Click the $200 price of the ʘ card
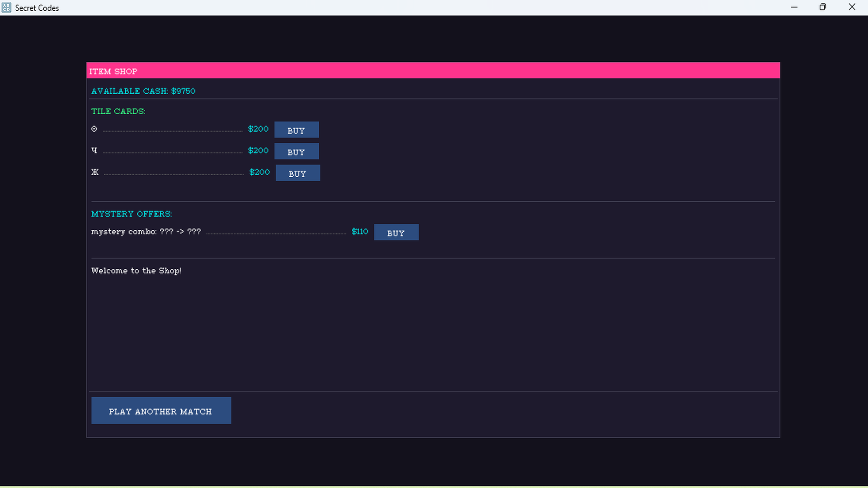The width and height of the screenshot is (868, 488). coord(258,129)
